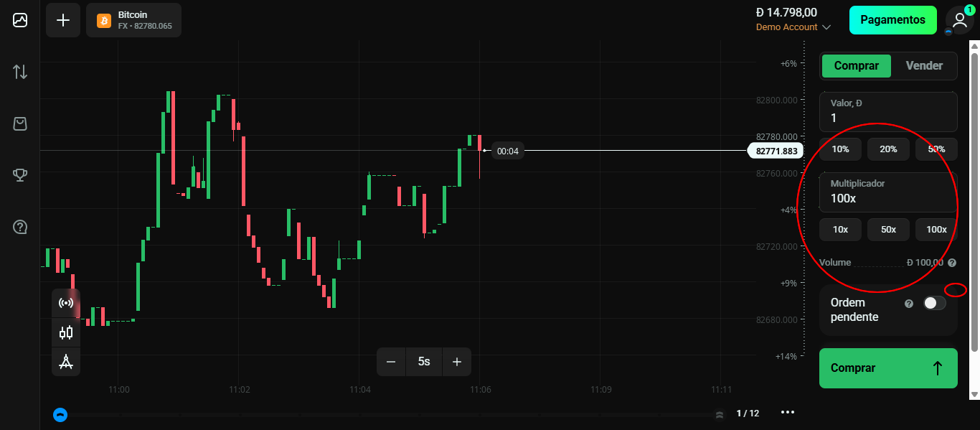
Task: Open the 5s timeframe selector
Action: (x=424, y=361)
